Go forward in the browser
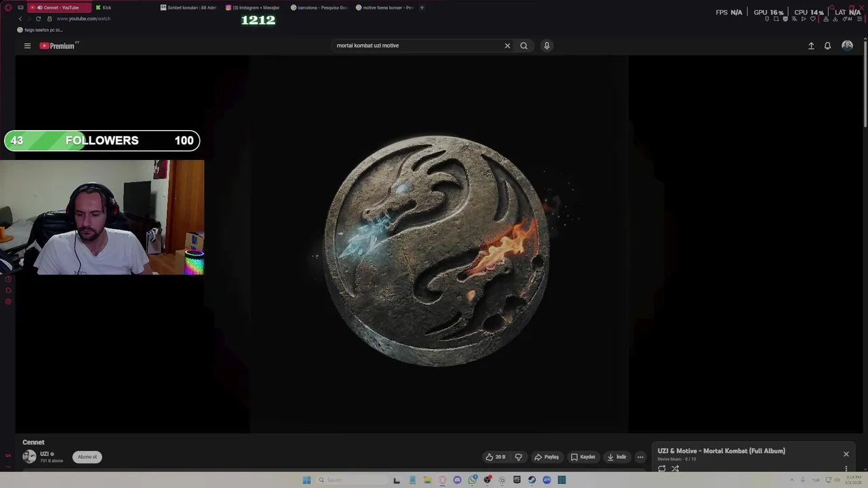Screen dimensions: 868x488 tap(29, 18)
